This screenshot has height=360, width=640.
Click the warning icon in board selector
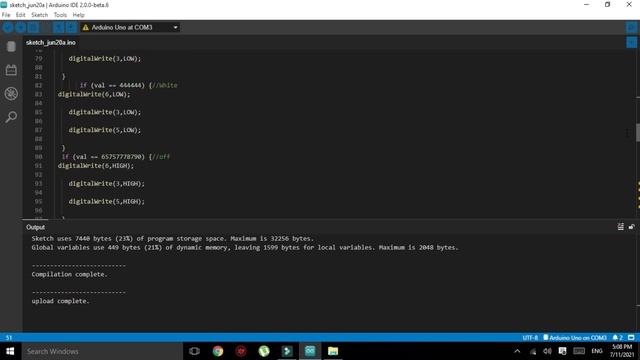click(x=85, y=27)
